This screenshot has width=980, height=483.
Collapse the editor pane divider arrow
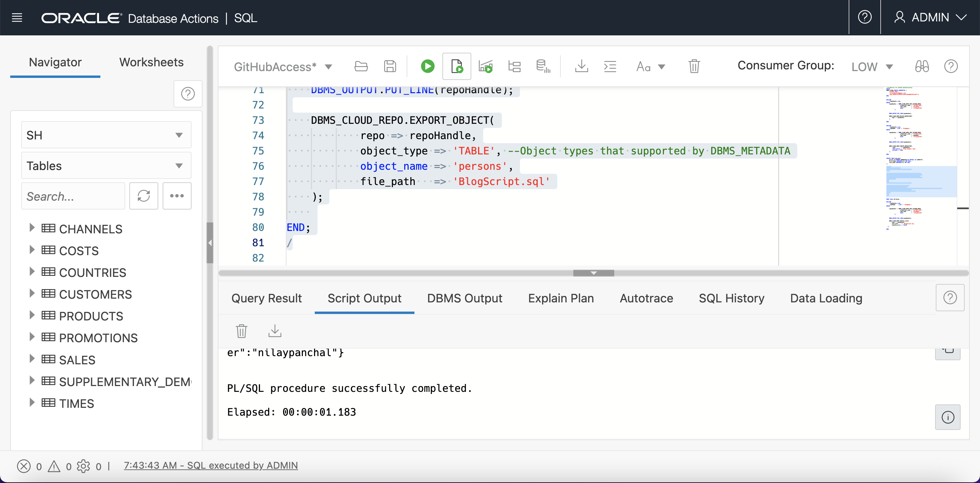593,273
